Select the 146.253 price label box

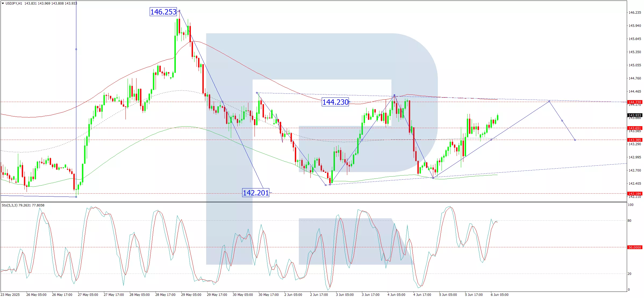[x=163, y=12]
